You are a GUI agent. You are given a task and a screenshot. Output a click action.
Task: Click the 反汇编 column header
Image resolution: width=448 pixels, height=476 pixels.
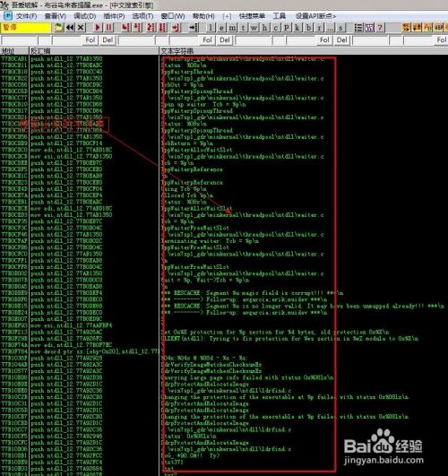tap(94, 51)
